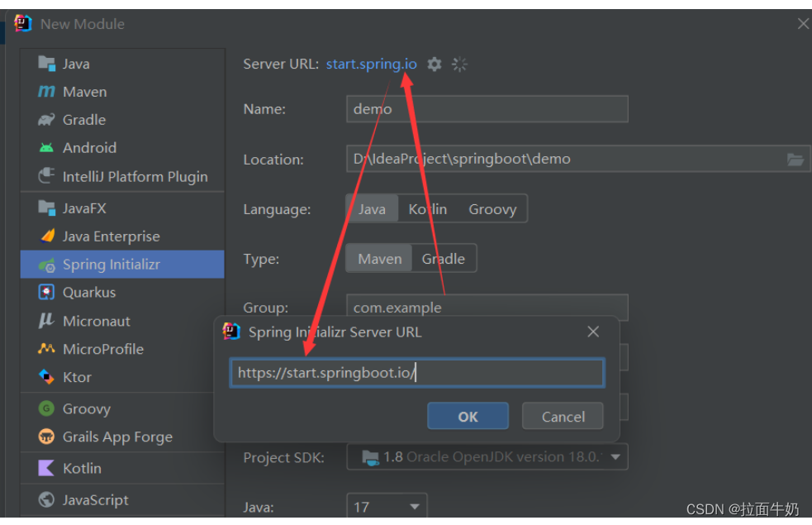Select the JavaScript globe icon
This screenshot has width=812, height=525.
[46, 499]
